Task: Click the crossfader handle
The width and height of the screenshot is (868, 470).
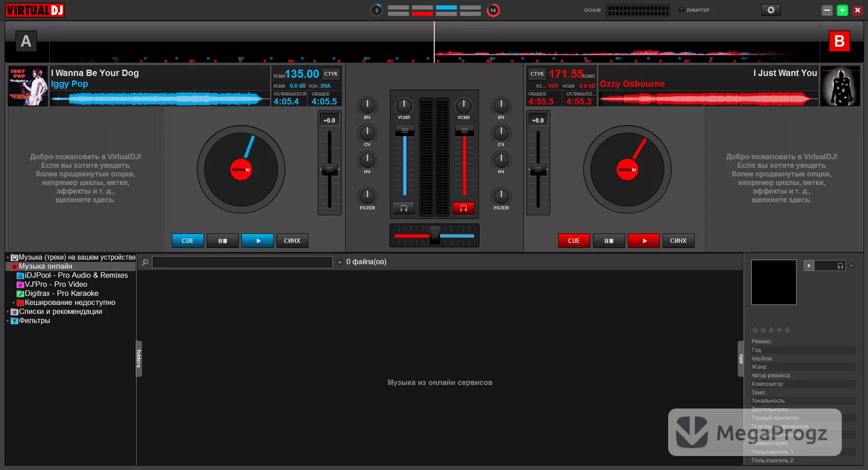Action: [x=434, y=235]
